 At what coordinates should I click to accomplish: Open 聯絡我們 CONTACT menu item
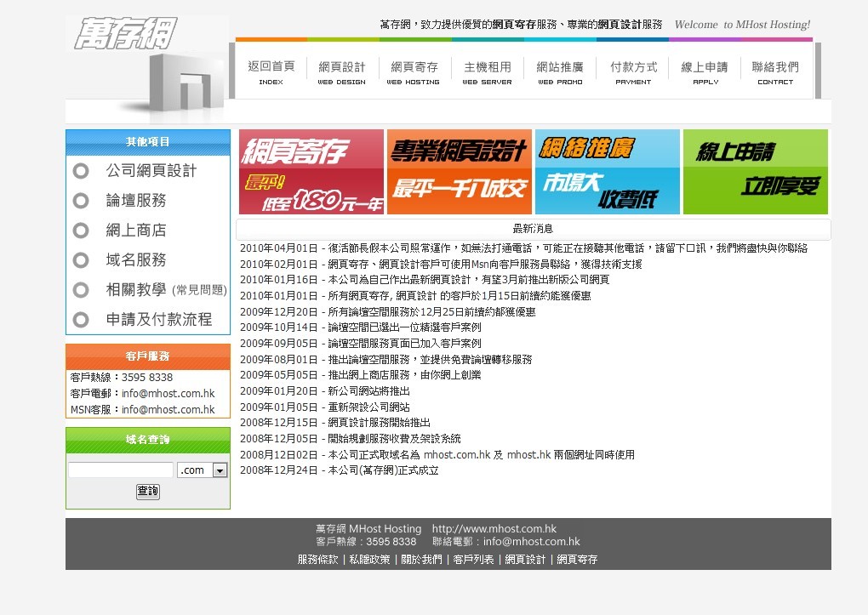[x=775, y=72]
